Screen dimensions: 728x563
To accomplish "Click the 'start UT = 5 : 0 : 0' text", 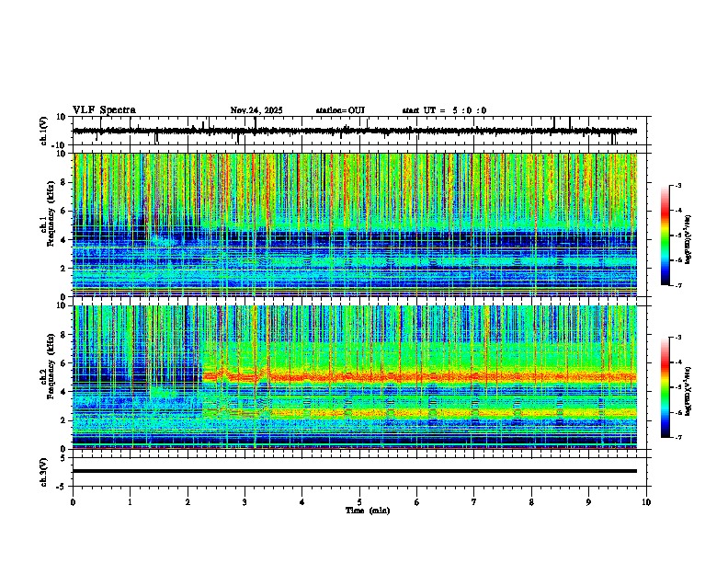I will (444, 110).
